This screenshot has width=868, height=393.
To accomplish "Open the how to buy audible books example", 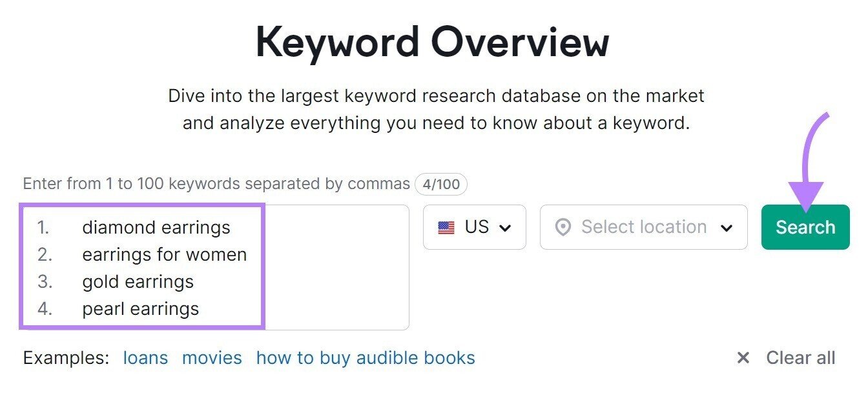I will pyautogui.click(x=366, y=358).
